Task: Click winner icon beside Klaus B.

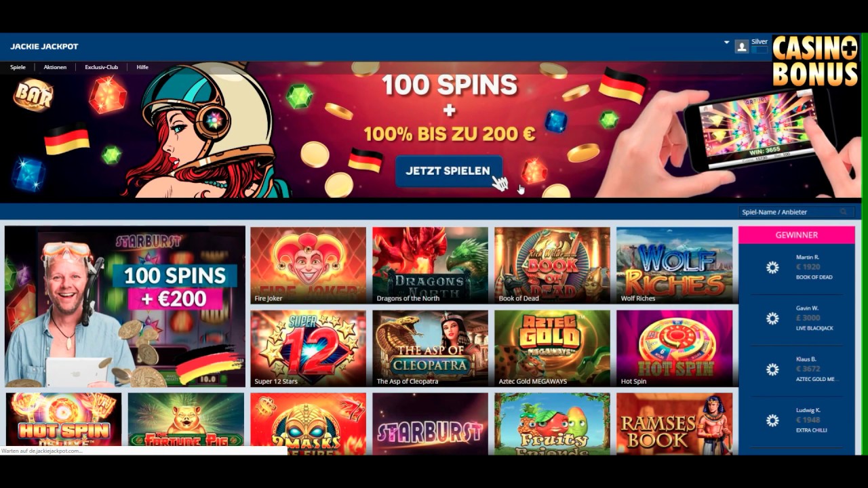Action: (x=772, y=369)
